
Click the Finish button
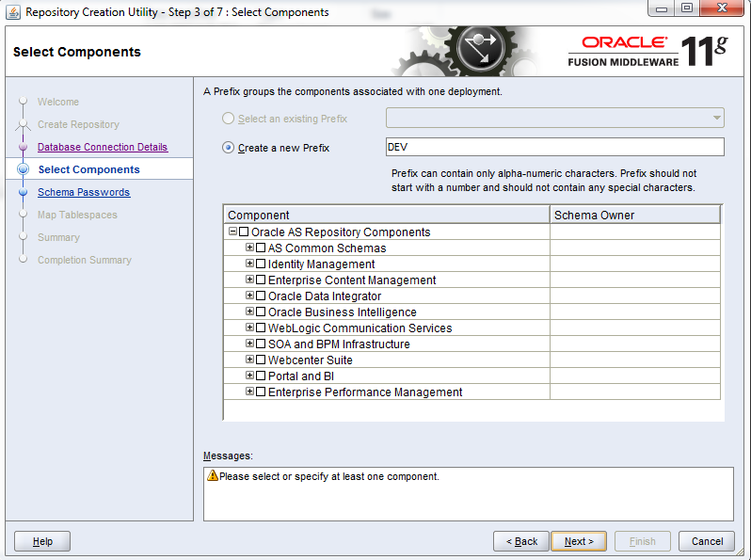[x=642, y=541]
